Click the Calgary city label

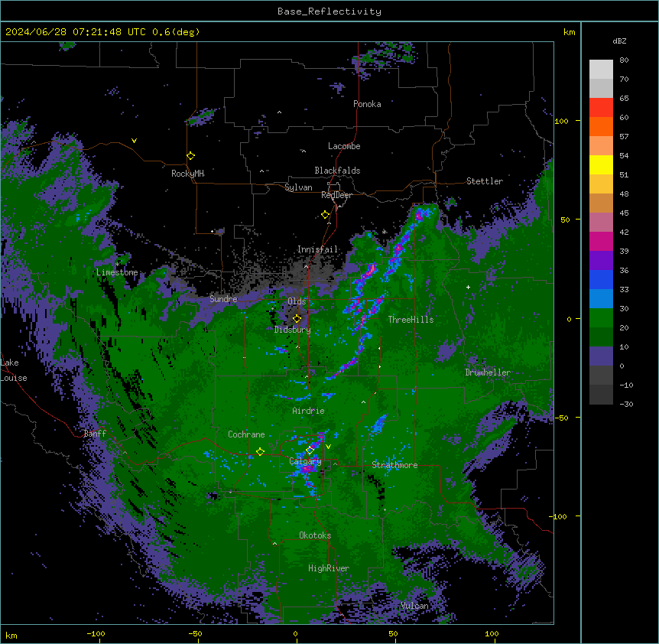(305, 461)
